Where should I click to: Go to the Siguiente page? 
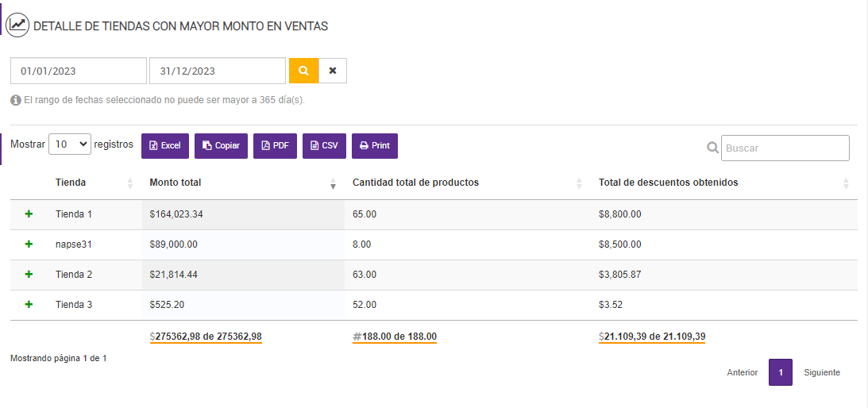pos(822,372)
